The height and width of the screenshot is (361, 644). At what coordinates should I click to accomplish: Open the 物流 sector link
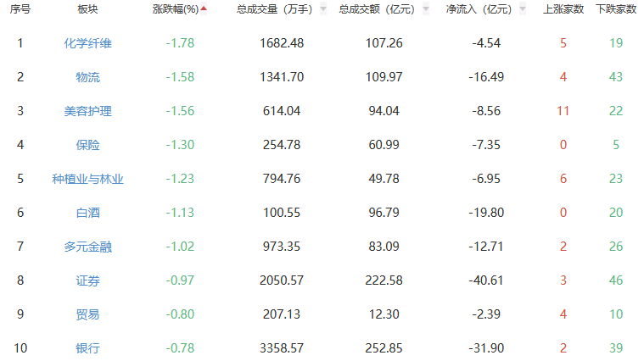point(87,77)
